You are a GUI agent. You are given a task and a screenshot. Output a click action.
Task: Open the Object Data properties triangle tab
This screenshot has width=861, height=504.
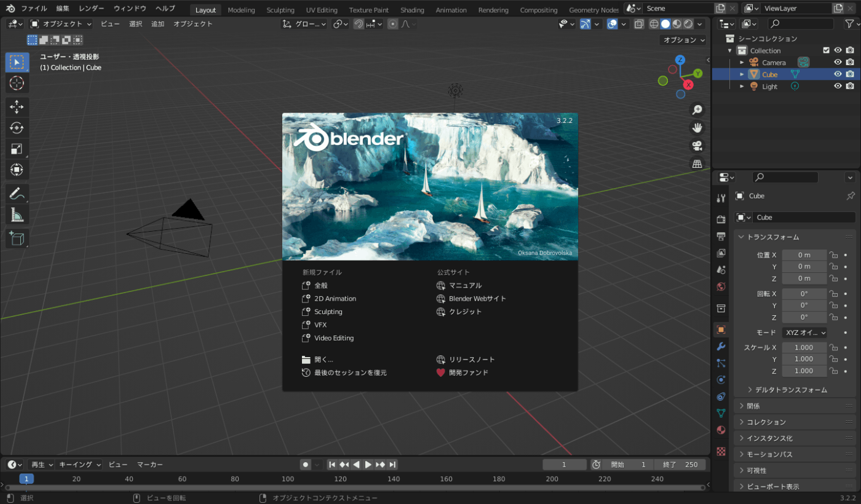click(721, 413)
